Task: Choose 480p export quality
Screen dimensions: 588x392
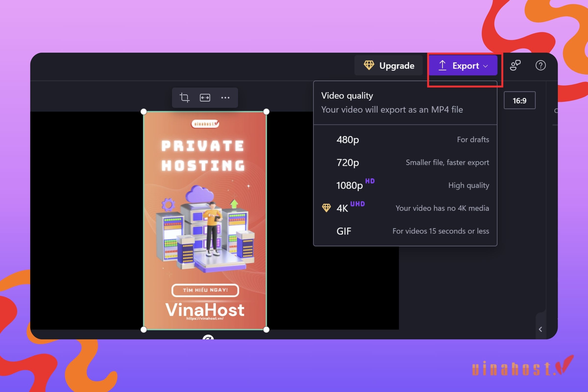Action: tap(405, 139)
